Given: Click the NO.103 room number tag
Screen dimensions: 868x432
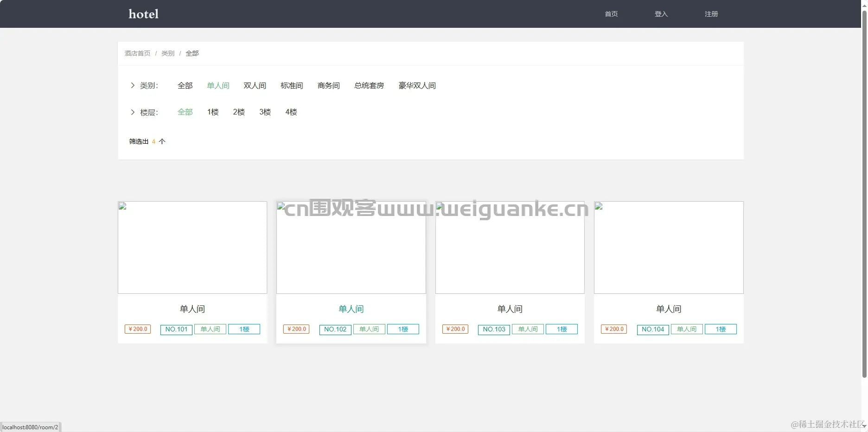Looking at the screenshot, I should pos(494,330).
